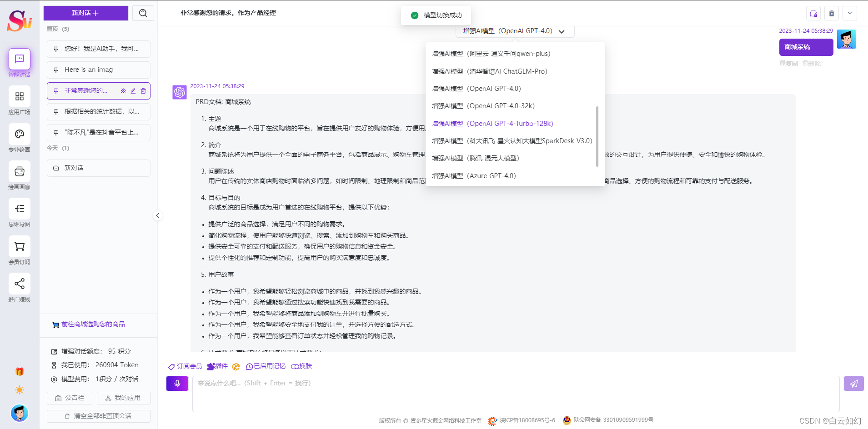Image resolution: width=868 pixels, height=429 pixels.
Task: Open pinned chat Here is an imag
Action: (99, 70)
